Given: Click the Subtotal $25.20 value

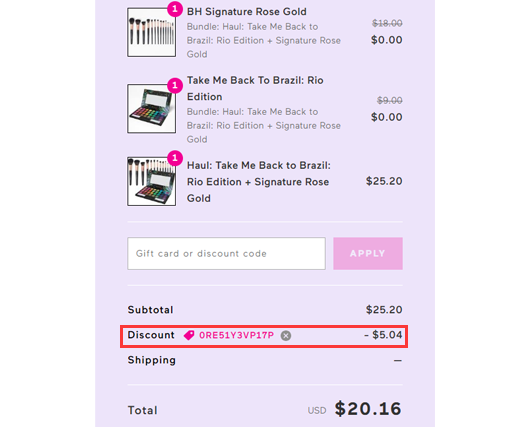Looking at the screenshot, I should tap(384, 310).
